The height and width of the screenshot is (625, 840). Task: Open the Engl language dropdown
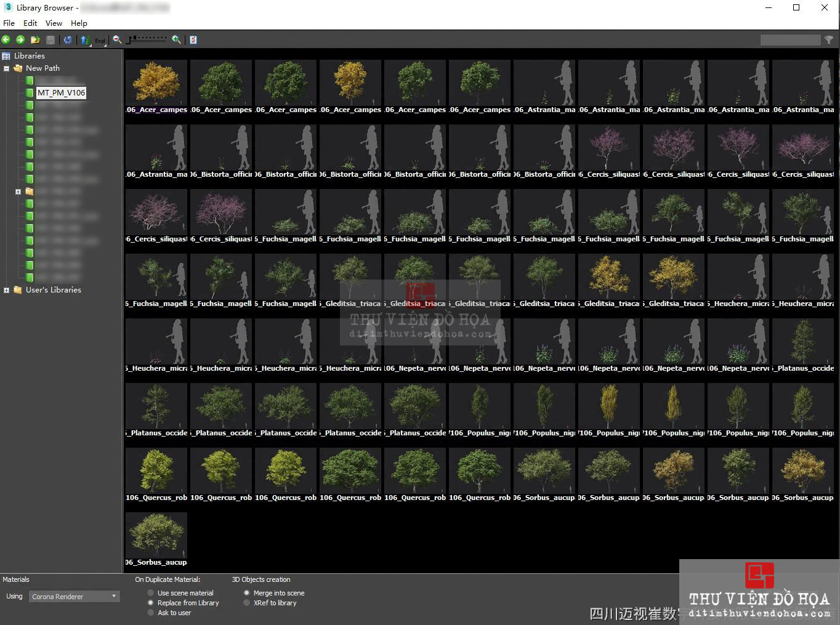(x=99, y=41)
